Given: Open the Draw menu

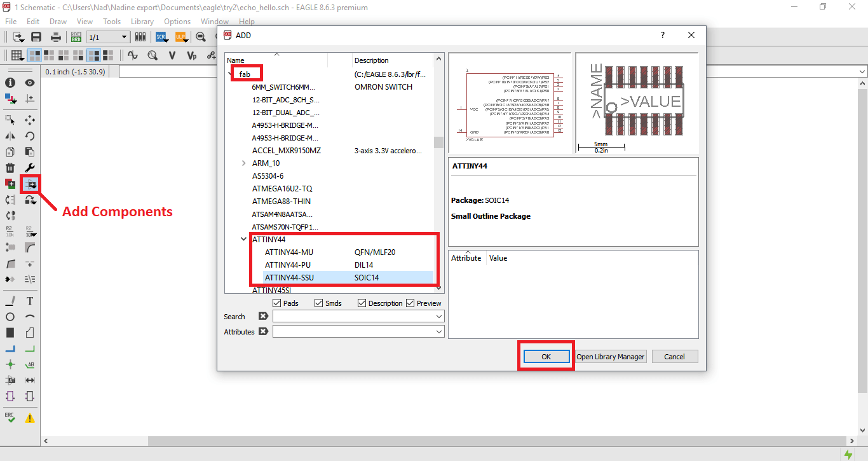Looking at the screenshot, I should [58, 22].
